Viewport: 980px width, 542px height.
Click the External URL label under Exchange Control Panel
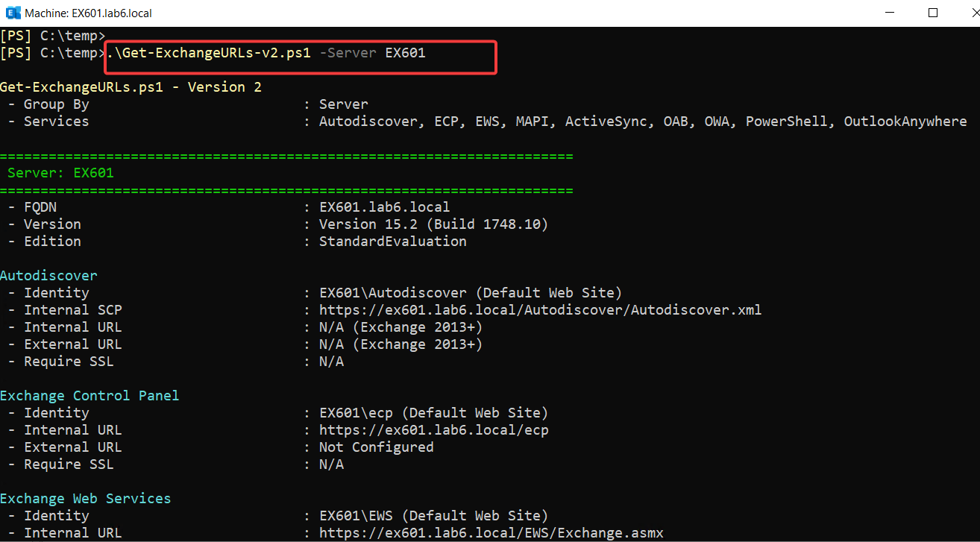tap(73, 447)
